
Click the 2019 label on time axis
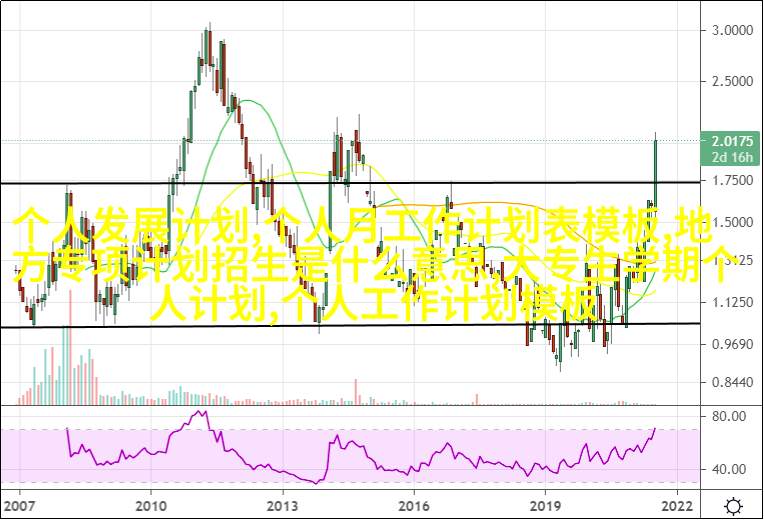546,503
